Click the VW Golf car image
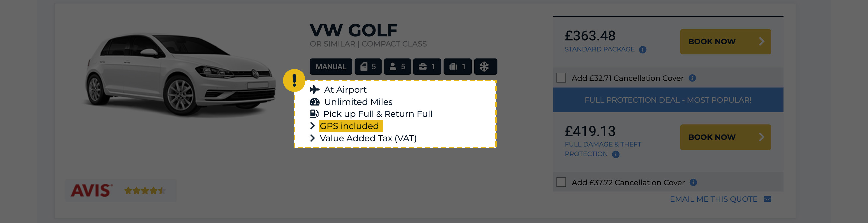The image size is (868, 223). pos(180,74)
